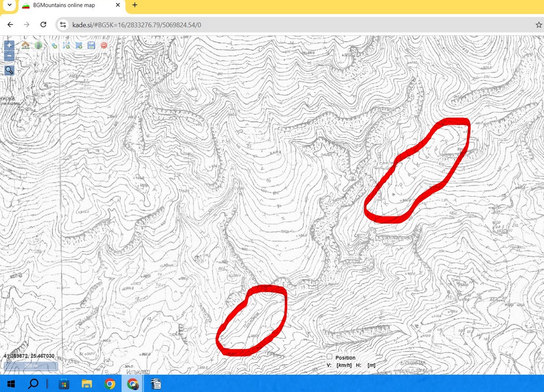The height and width of the screenshot is (392, 544).
Task: Open File Explorer from the taskbar
Action: point(87,384)
